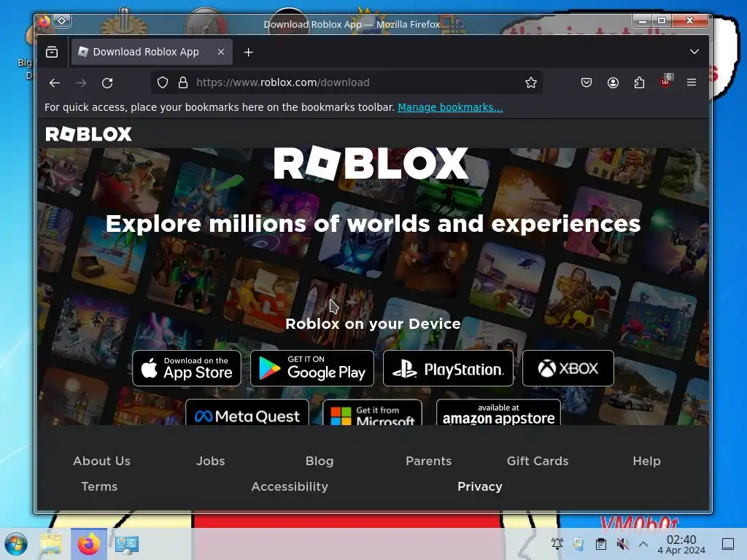Open the Manage bookmarks link
Screen dimensions: 747x560
point(450,107)
